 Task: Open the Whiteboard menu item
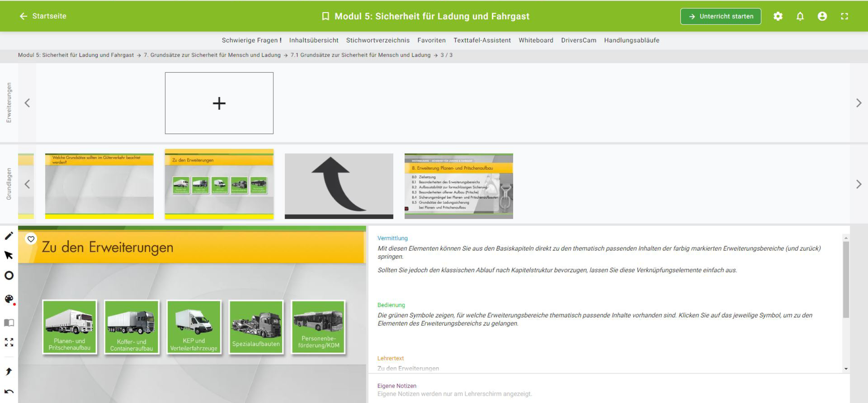coord(536,40)
